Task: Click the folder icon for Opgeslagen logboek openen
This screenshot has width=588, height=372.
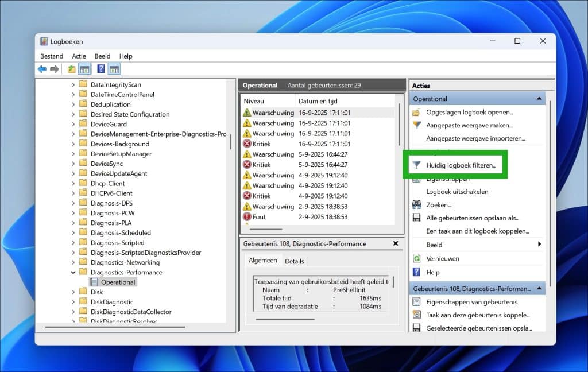Action: point(416,112)
